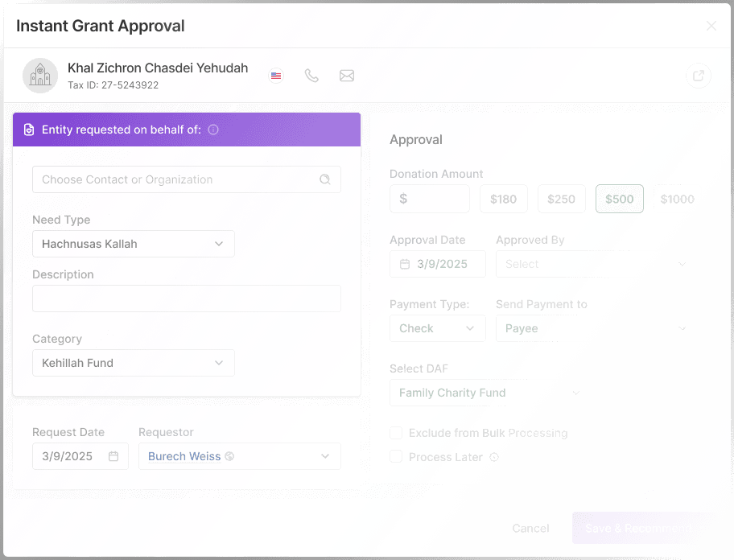Open the calendar icon for Approval Date
The image size is (734, 560).
point(402,264)
